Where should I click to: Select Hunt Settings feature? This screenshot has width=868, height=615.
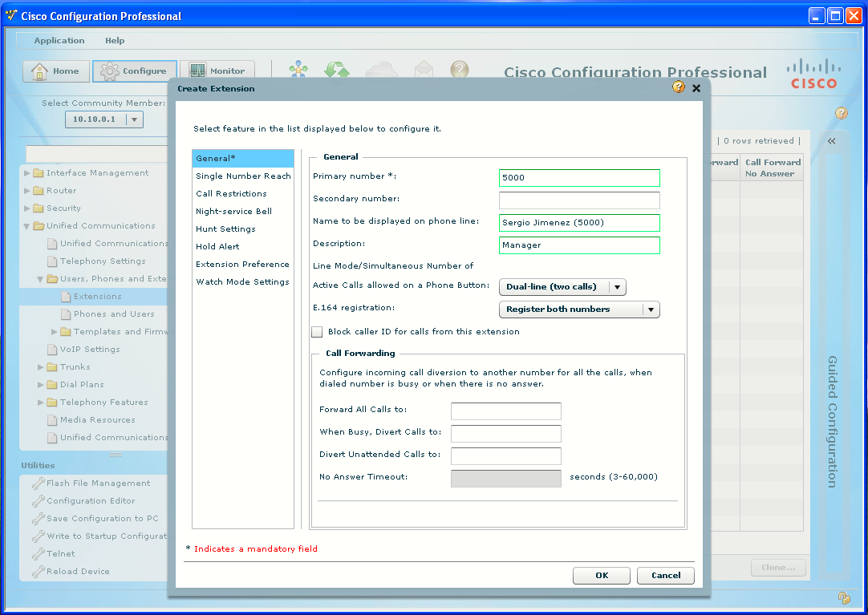243,229
